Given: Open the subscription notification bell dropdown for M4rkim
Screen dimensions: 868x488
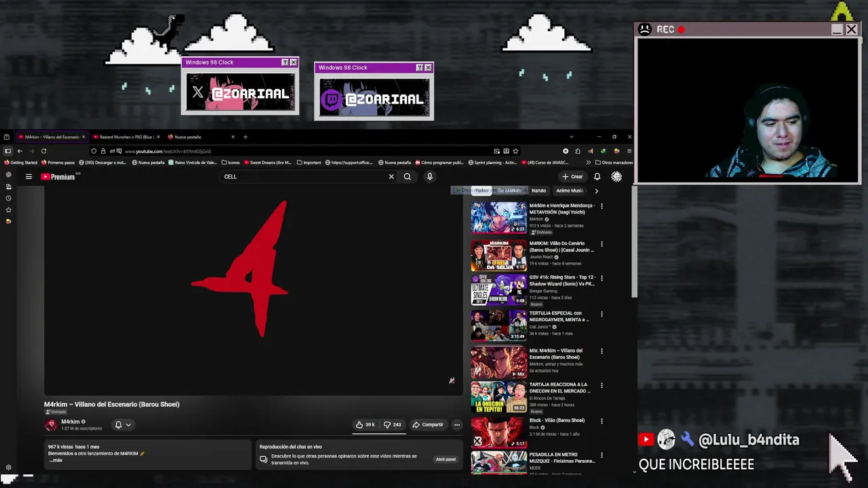Looking at the screenshot, I should click(123, 425).
